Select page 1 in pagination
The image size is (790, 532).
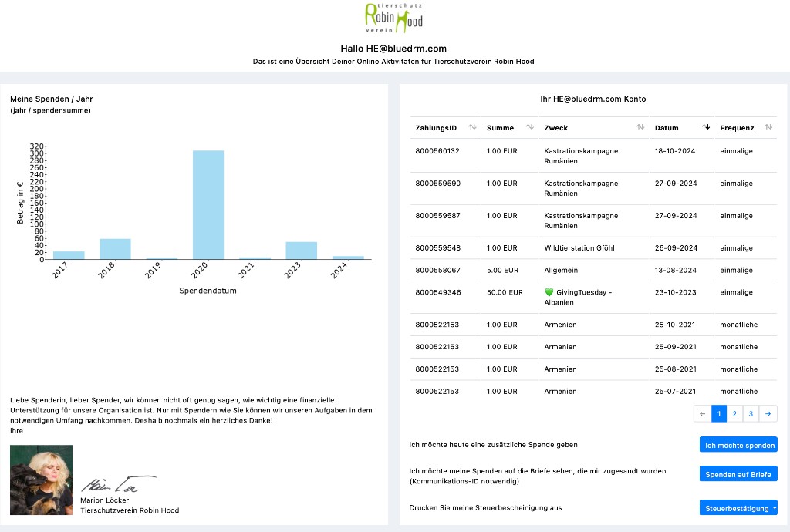click(719, 414)
